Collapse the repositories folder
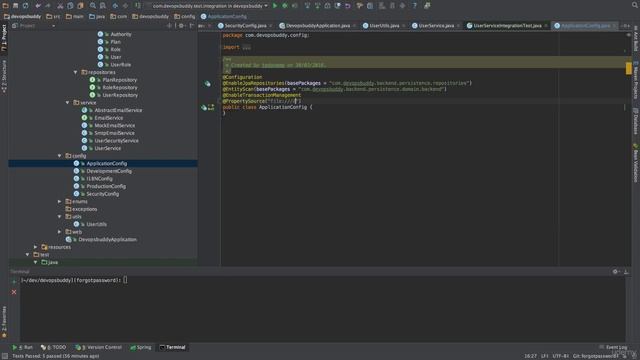640x360 pixels. (76, 72)
